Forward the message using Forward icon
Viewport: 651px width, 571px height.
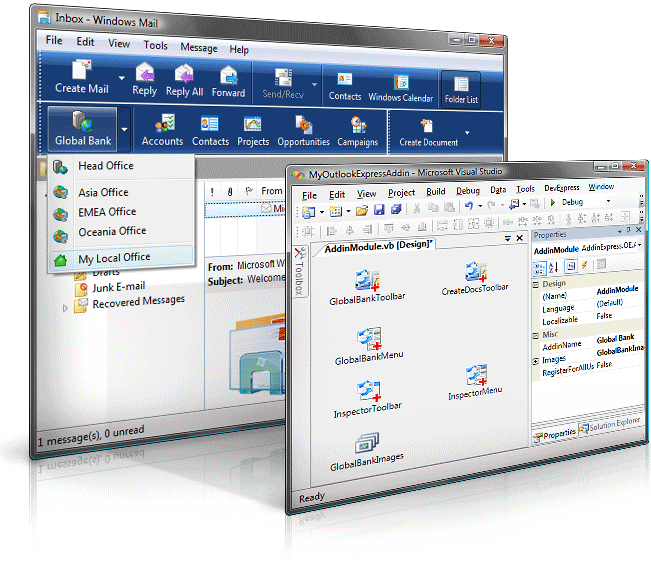(228, 76)
